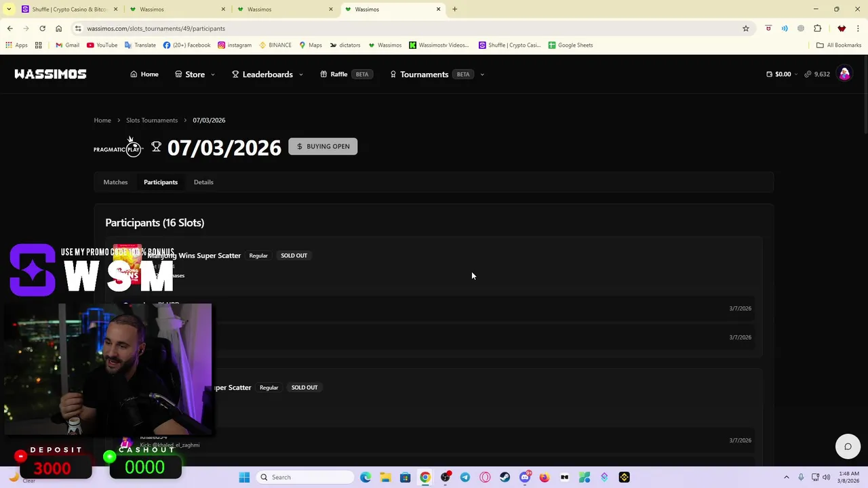This screenshot has height=488, width=868.
Task: Open Microsoft Edge from the taskbar
Action: coord(366,477)
